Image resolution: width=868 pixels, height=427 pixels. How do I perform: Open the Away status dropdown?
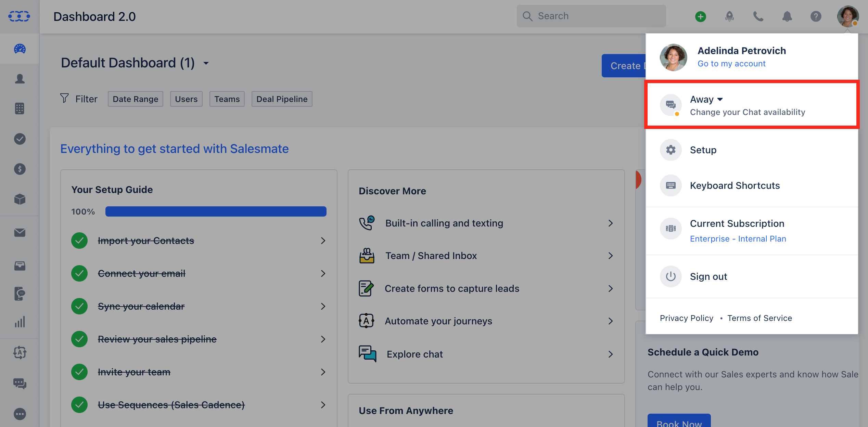pos(706,99)
